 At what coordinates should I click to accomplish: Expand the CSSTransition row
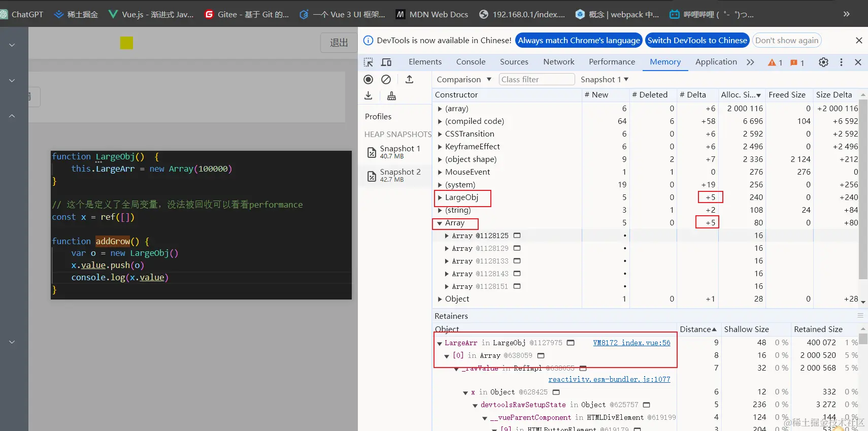point(440,134)
